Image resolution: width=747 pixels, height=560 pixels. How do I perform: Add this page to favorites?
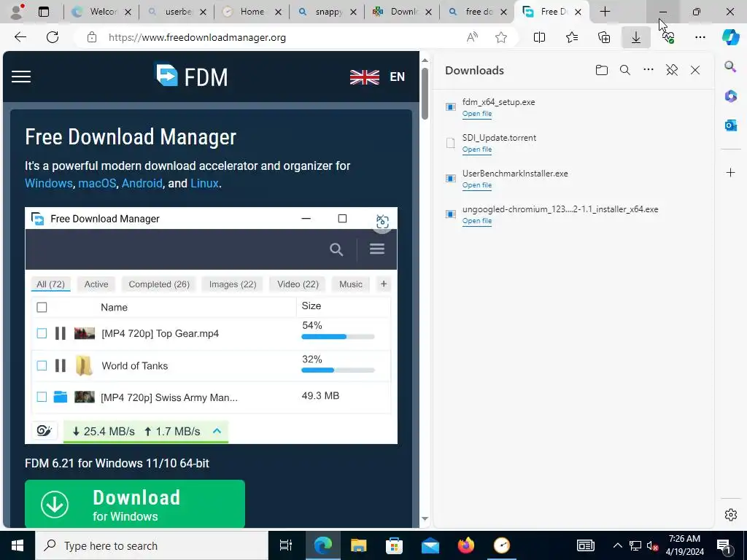point(500,37)
